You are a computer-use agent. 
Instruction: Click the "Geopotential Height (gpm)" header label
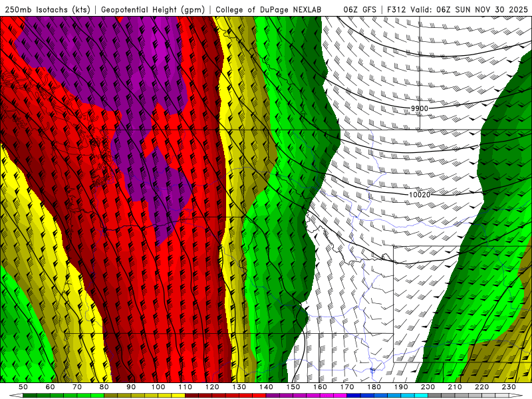click(x=153, y=10)
